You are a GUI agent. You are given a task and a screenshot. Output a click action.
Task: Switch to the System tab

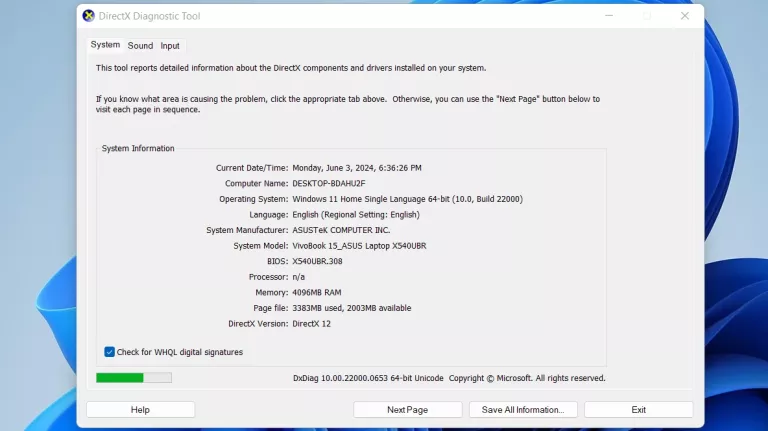pos(105,45)
